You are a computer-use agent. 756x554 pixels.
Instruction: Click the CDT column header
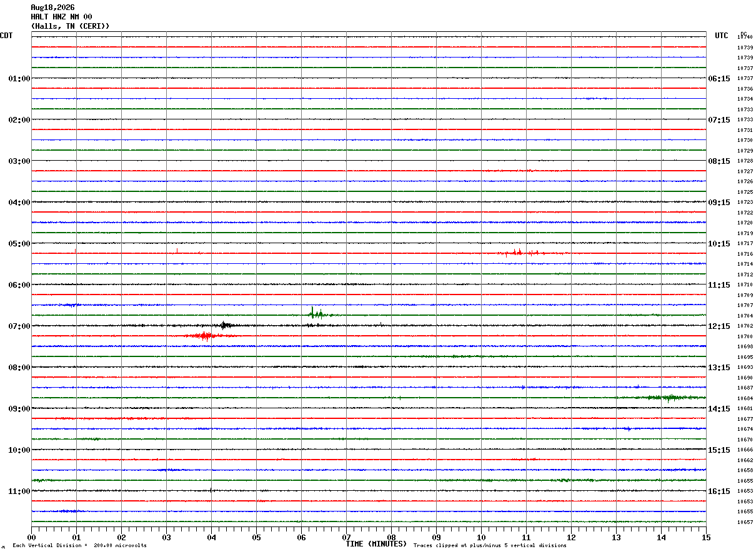coord(6,36)
